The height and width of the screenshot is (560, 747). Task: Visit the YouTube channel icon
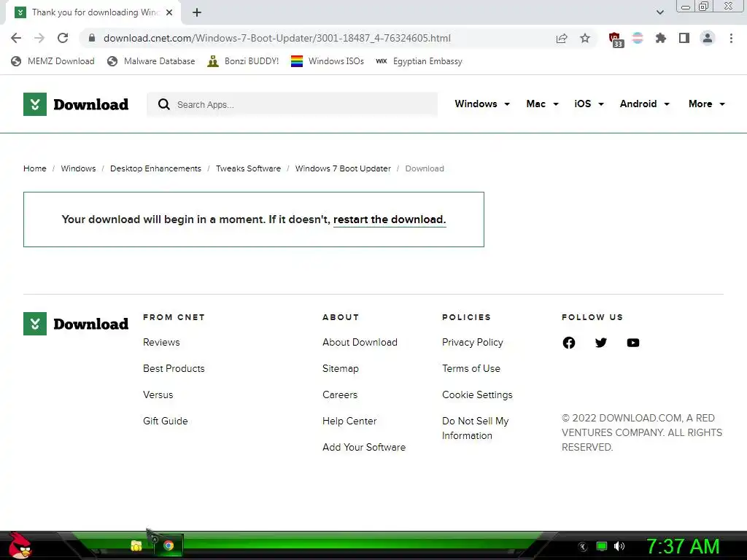(x=632, y=343)
